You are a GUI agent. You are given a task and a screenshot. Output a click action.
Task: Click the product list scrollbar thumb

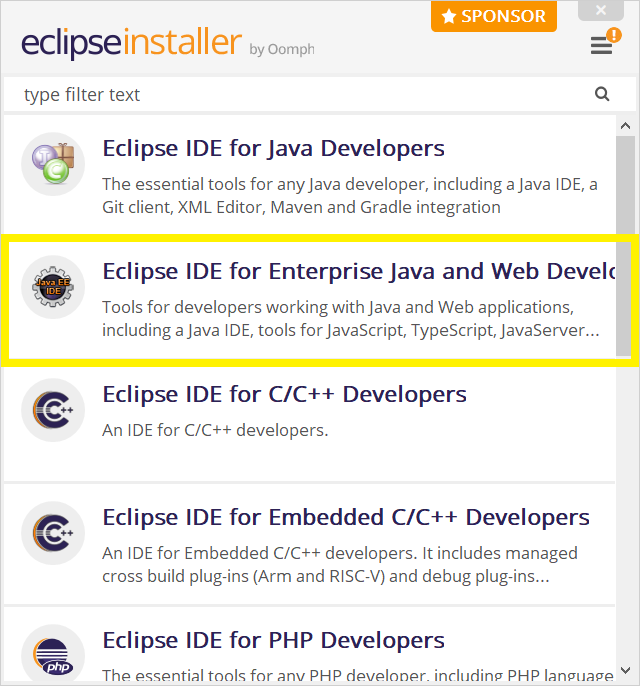coord(626,245)
